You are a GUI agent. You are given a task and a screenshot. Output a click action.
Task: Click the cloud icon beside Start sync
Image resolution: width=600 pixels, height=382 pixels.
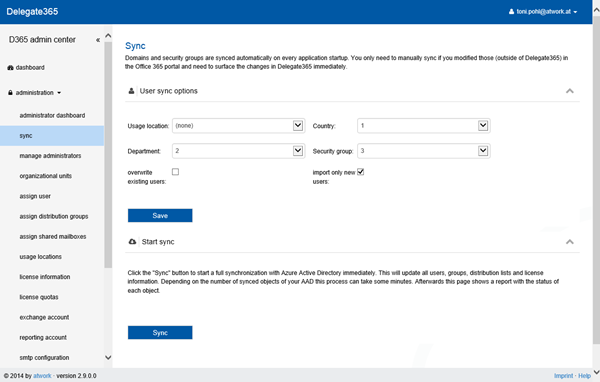pos(132,242)
